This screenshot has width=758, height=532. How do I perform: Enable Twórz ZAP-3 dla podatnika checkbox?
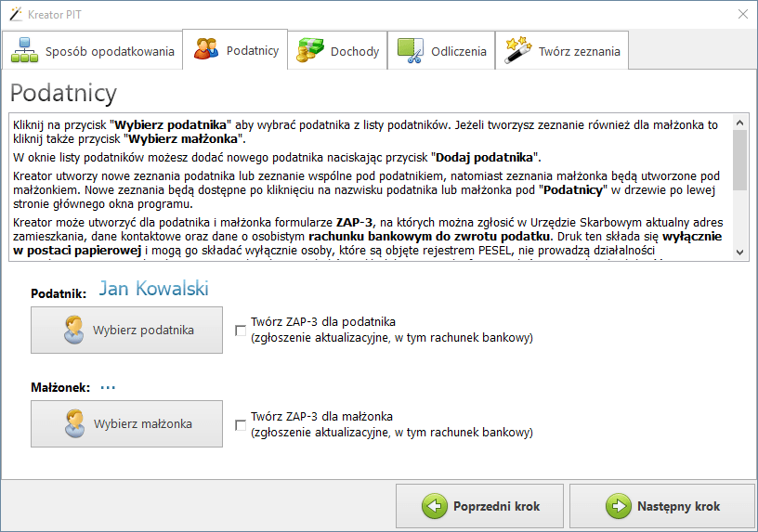[242, 331]
